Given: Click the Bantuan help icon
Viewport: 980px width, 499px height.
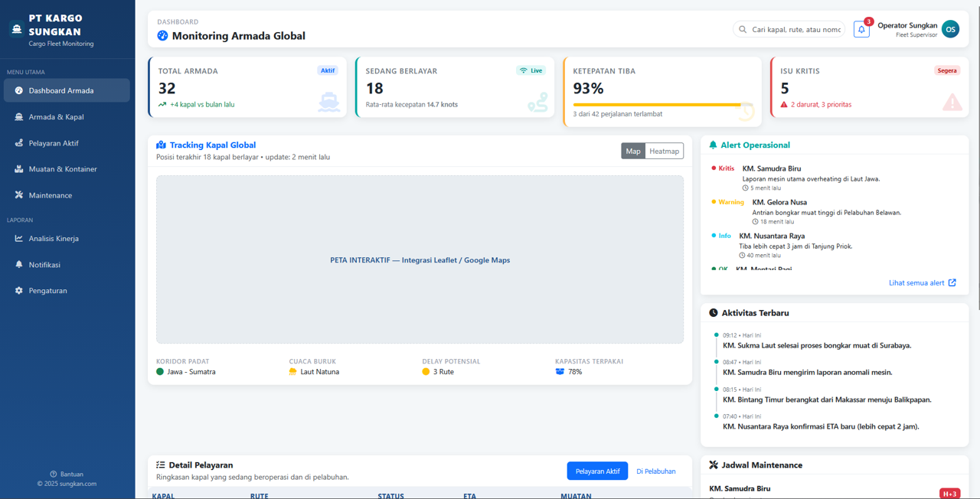Looking at the screenshot, I should 54,475.
